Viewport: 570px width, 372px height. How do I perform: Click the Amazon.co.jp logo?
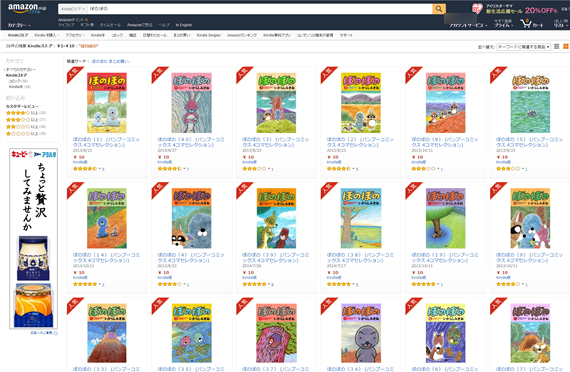point(27,8)
